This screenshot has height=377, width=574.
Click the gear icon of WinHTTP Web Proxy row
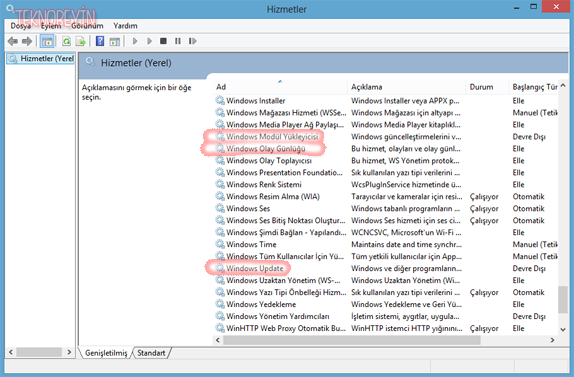[x=220, y=328]
